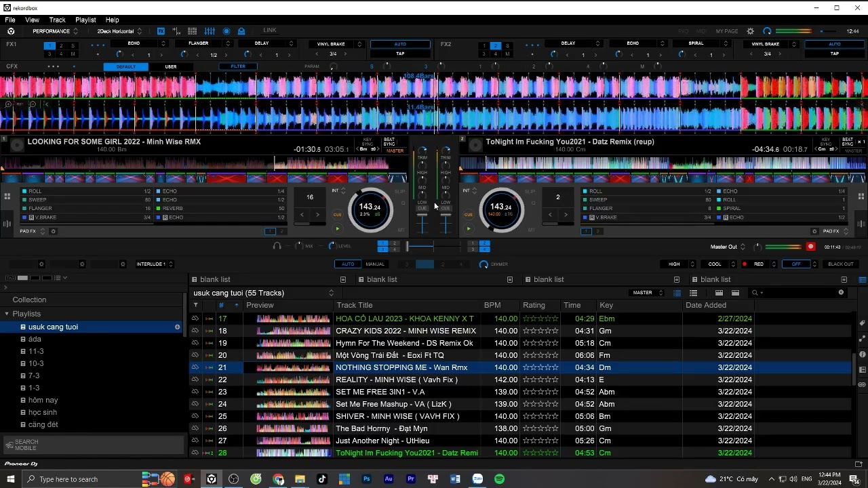Open Photoshop from the Windows taskbar

[366, 479]
